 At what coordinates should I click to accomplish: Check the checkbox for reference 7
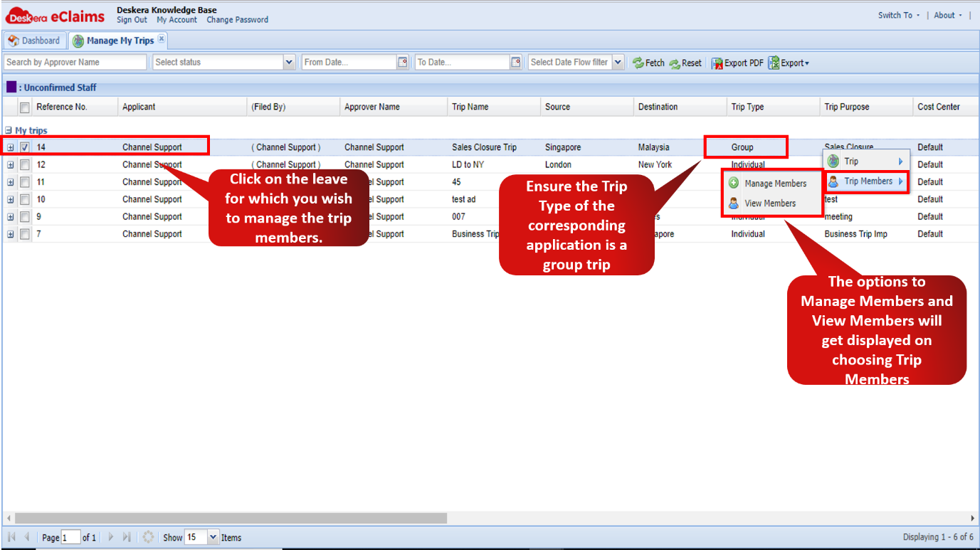25,234
